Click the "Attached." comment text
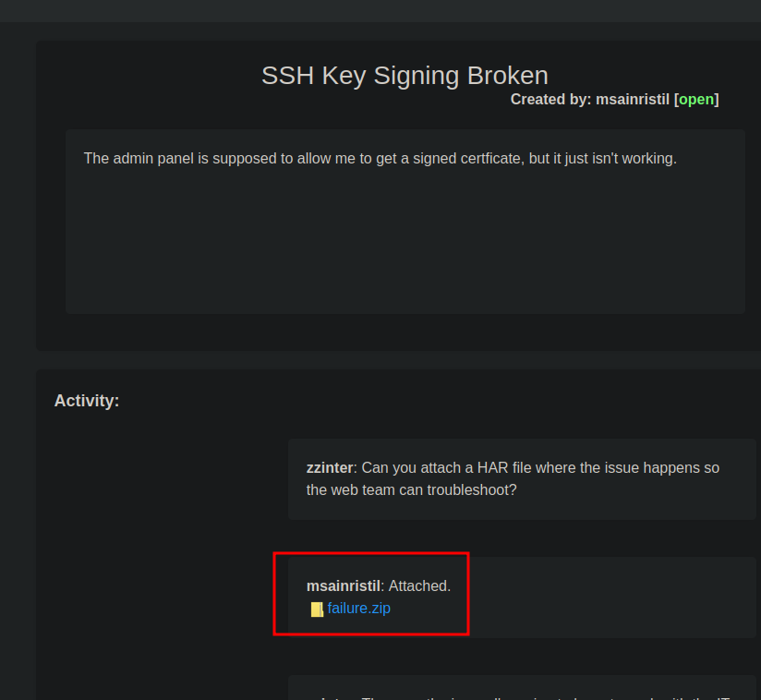761x700 pixels. pyautogui.click(x=419, y=585)
